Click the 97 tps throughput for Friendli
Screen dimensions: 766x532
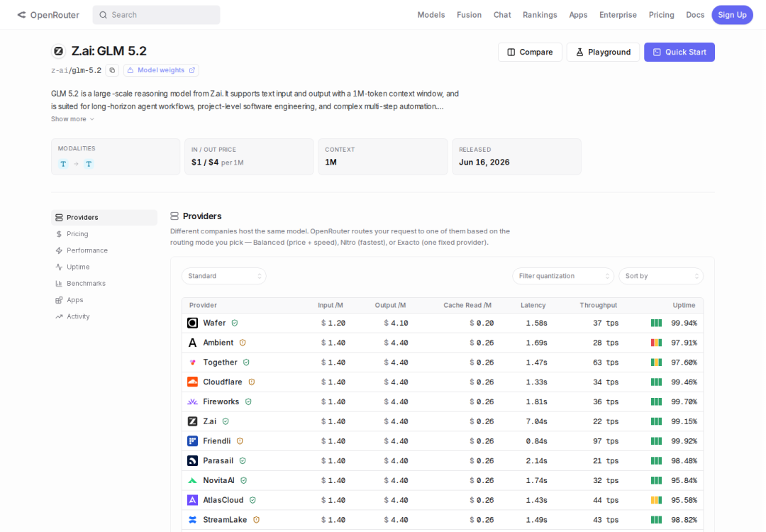pos(606,441)
